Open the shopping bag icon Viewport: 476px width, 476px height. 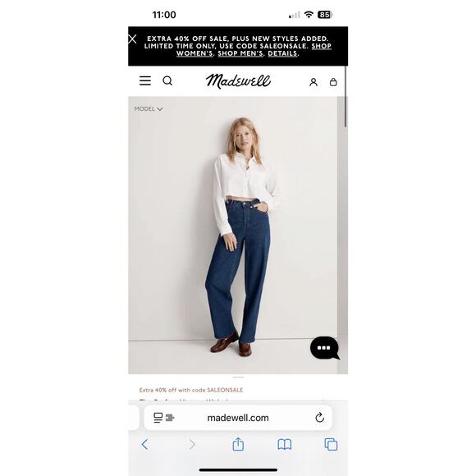(x=333, y=82)
